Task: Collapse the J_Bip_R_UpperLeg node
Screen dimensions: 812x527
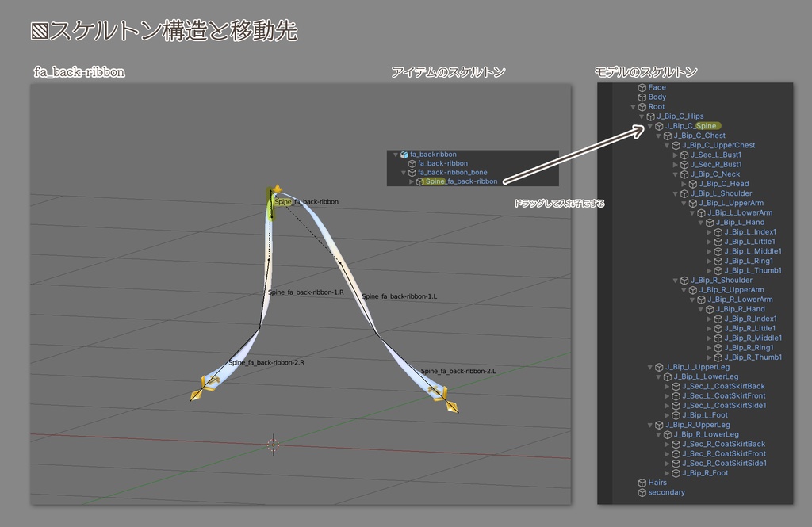Action: click(650, 425)
